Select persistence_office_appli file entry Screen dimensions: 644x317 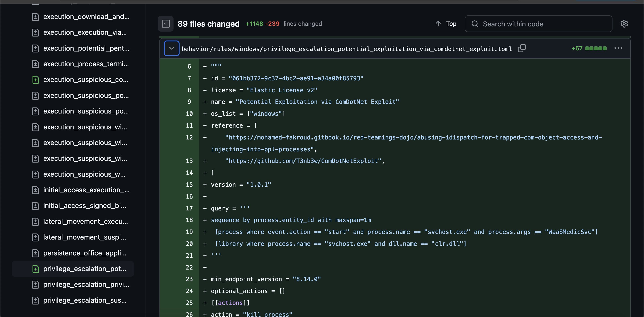tap(85, 253)
